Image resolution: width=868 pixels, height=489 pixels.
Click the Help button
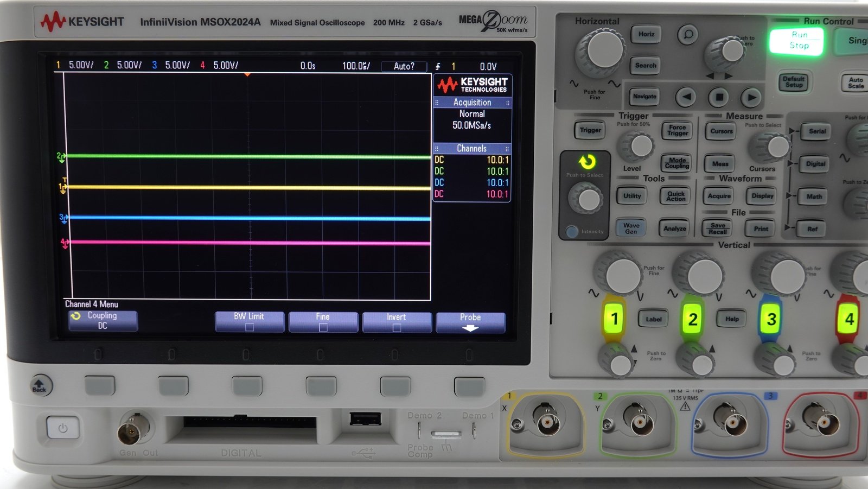tap(732, 319)
